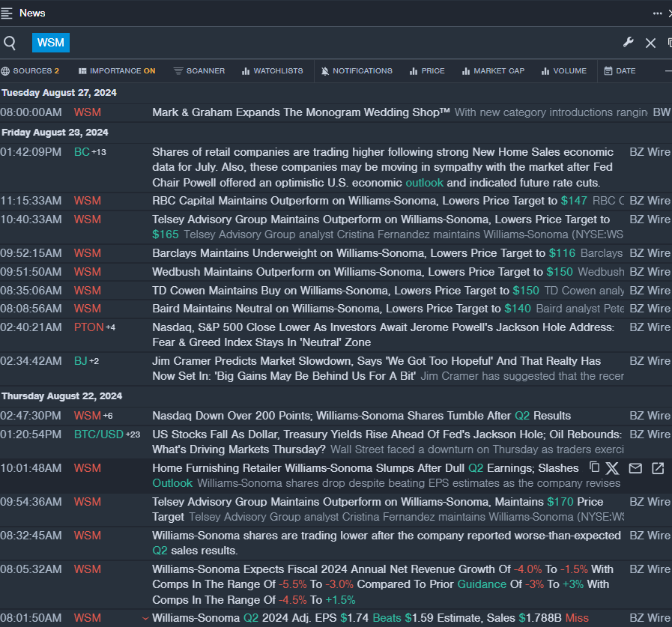This screenshot has height=627, width=672.
Task: Click the PTON ticker symbol
Action: click(x=89, y=327)
